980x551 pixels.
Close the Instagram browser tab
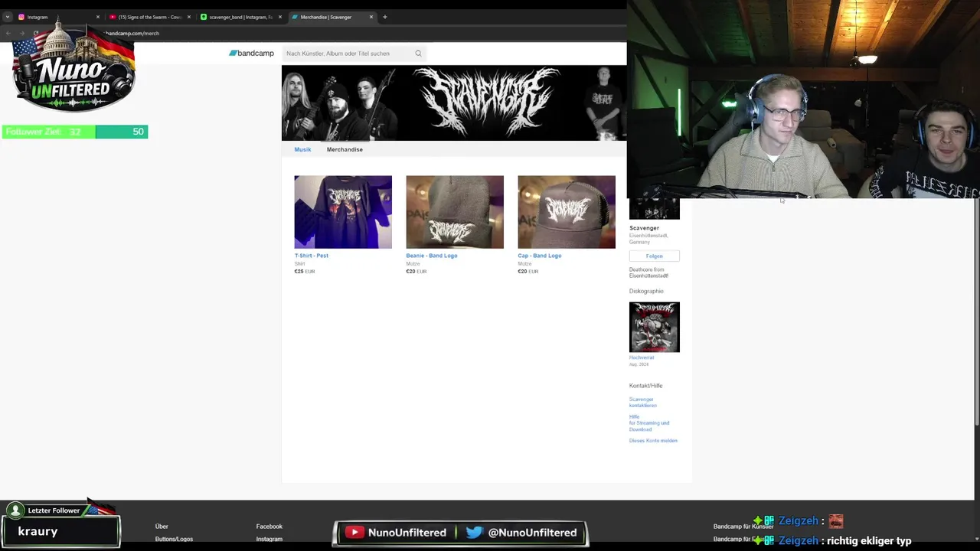coord(97,17)
